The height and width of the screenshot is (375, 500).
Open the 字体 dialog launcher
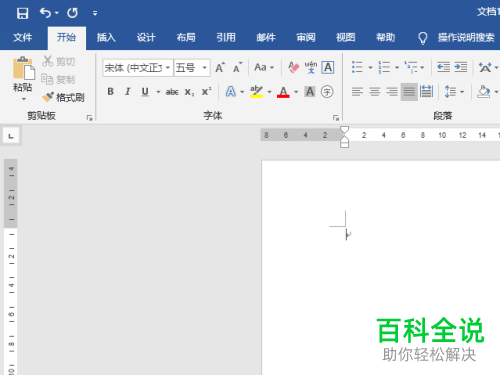pos(336,118)
